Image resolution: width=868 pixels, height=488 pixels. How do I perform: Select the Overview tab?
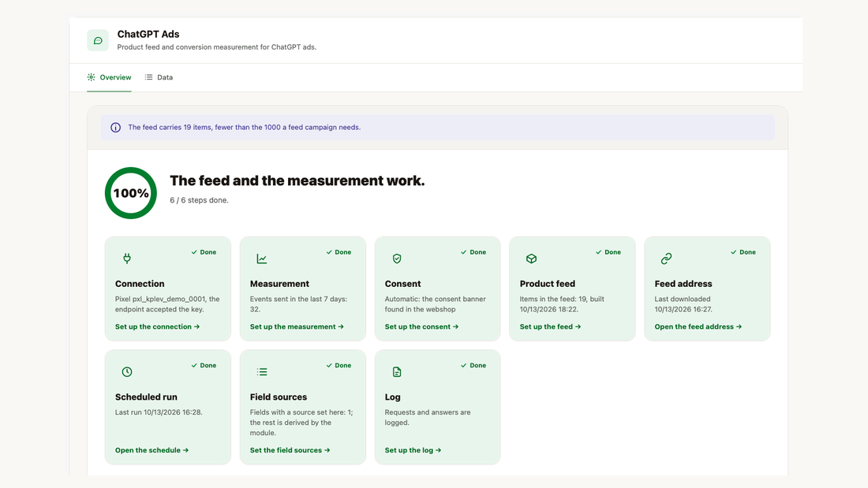tap(109, 77)
